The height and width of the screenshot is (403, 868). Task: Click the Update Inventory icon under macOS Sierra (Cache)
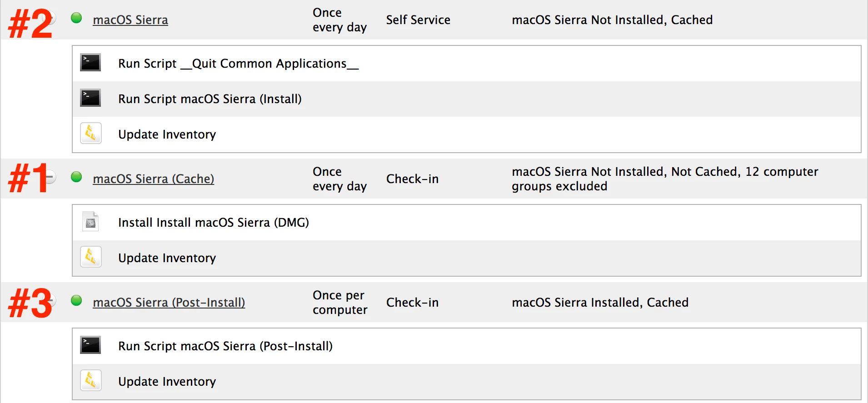coord(91,257)
